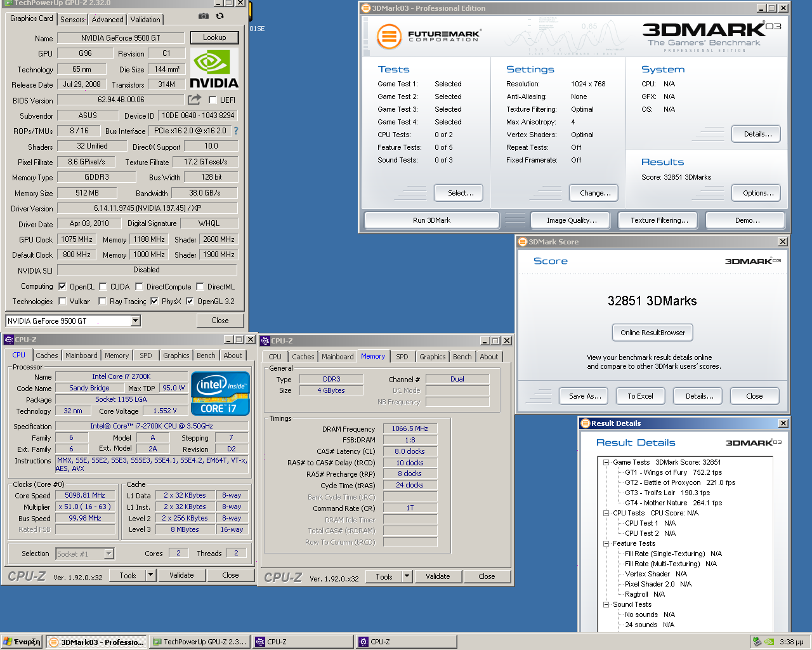Click the 3DMark03 window title bar icon
Image resolution: width=812 pixels, height=650 pixels.
pos(366,8)
